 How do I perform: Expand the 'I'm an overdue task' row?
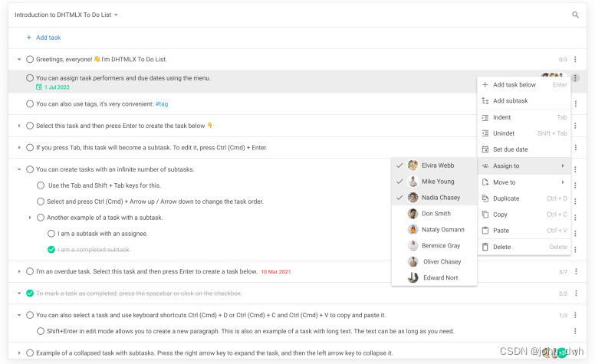pos(19,271)
